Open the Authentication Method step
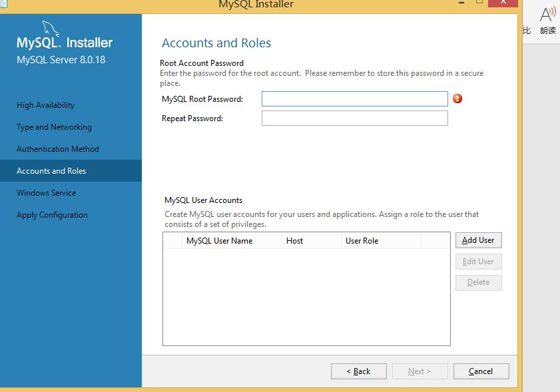Viewport: 560px width, 392px height. click(x=58, y=149)
